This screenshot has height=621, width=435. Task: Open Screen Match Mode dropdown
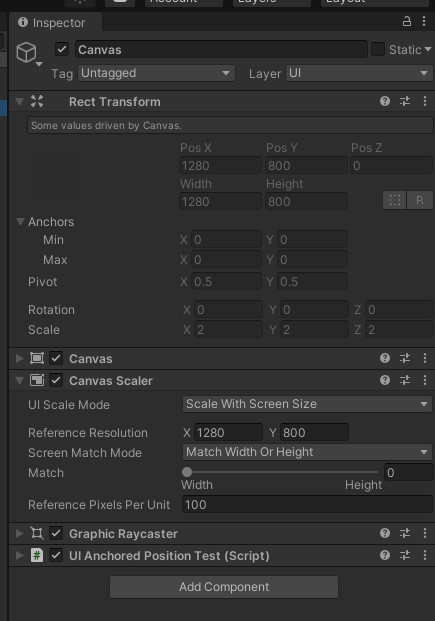(x=307, y=452)
